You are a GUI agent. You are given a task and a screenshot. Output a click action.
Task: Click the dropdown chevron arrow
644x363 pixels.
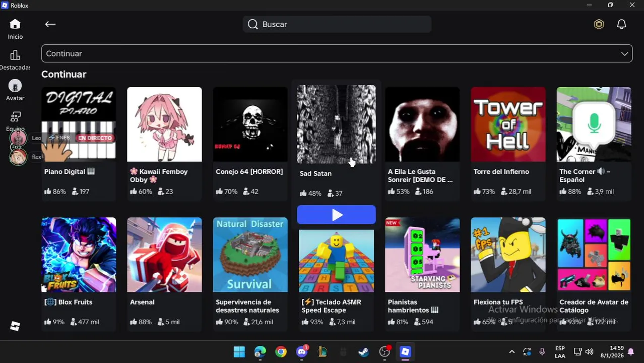pyautogui.click(x=624, y=53)
